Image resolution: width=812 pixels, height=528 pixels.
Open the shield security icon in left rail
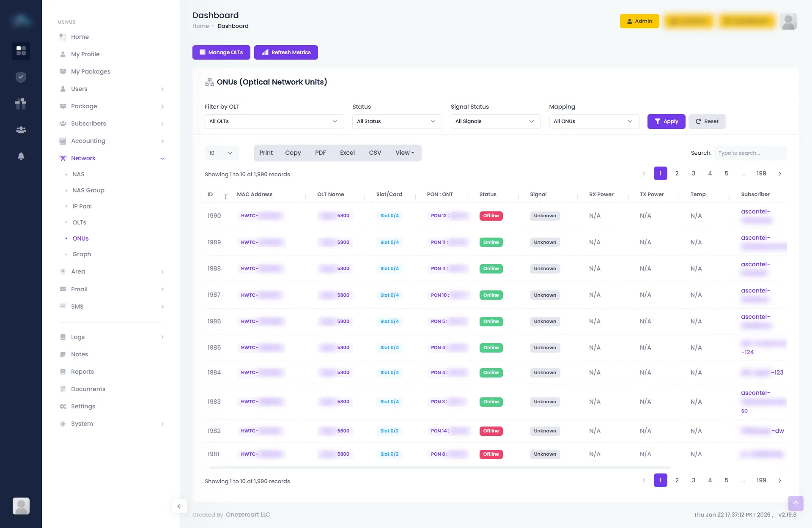tap(21, 77)
